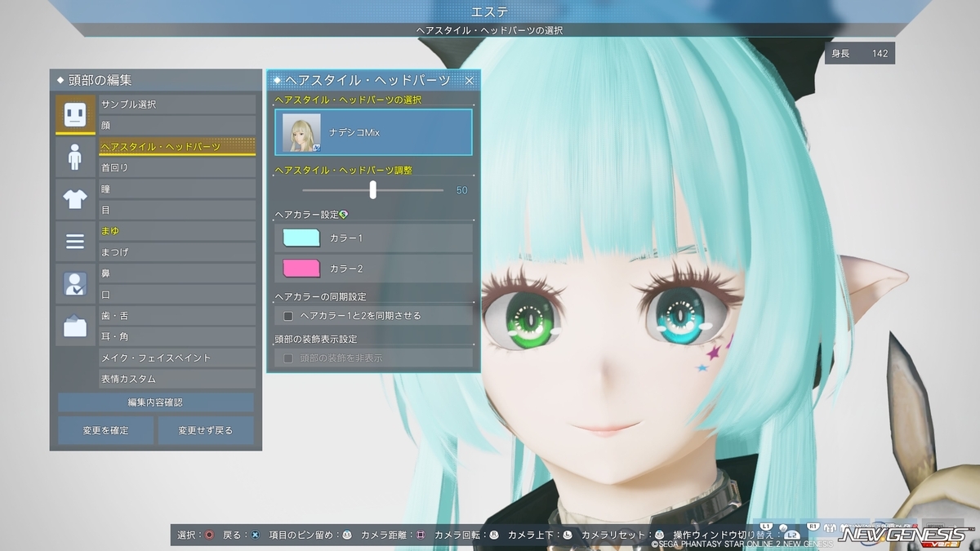The image size is (980, 551).
Task: Click the slider value 50
Action: (x=462, y=190)
